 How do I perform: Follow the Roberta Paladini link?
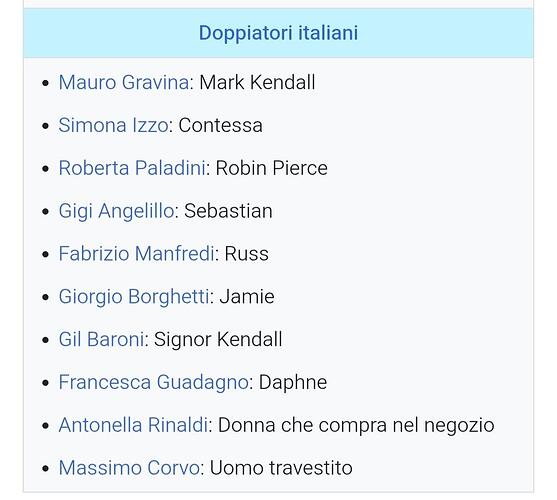[x=132, y=168]
